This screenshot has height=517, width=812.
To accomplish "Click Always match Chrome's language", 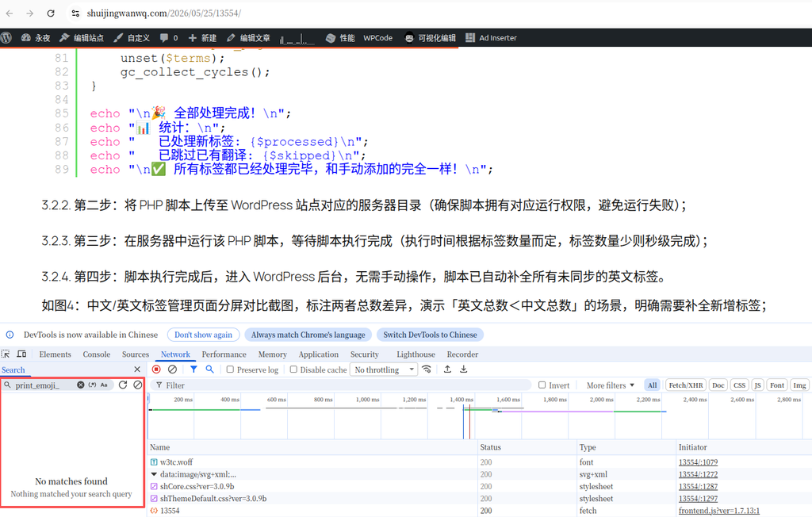I will (308, 335).
